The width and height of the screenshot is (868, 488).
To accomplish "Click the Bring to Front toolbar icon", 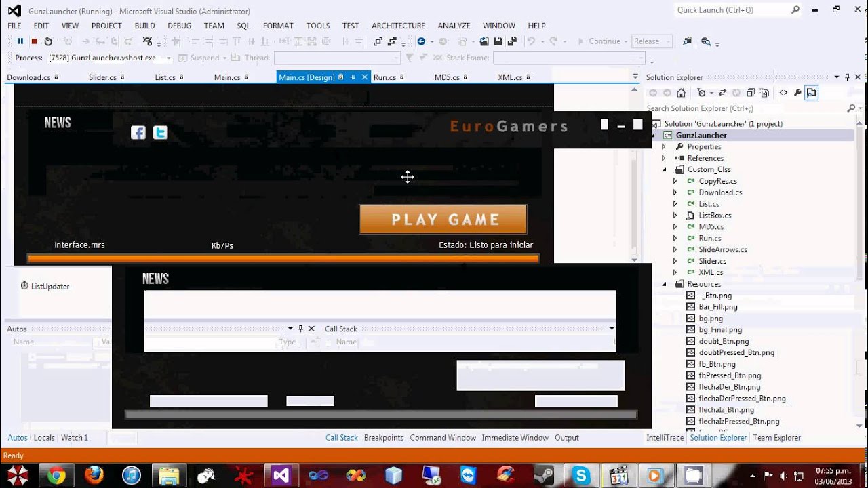I will coord(378,41).
